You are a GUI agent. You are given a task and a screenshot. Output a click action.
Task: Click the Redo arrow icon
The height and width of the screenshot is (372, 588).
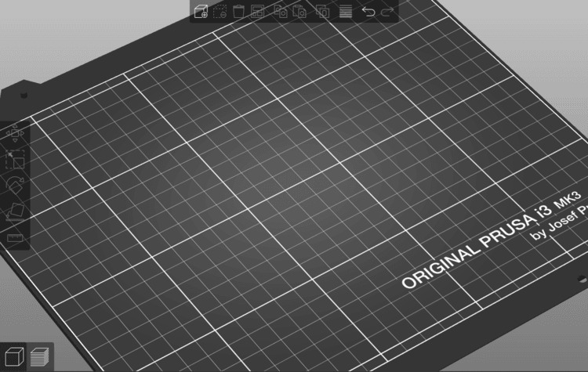point(387,12)
